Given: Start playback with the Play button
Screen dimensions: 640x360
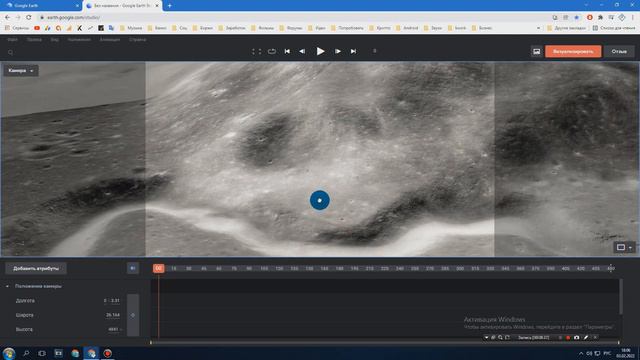Looking at the screenshot, I should (x=320, y=51).
